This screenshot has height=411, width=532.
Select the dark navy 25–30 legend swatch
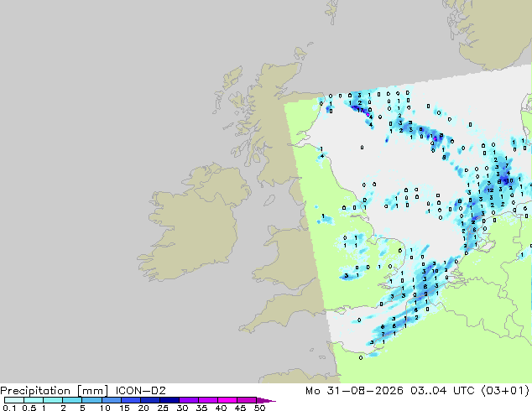point(170,400)
